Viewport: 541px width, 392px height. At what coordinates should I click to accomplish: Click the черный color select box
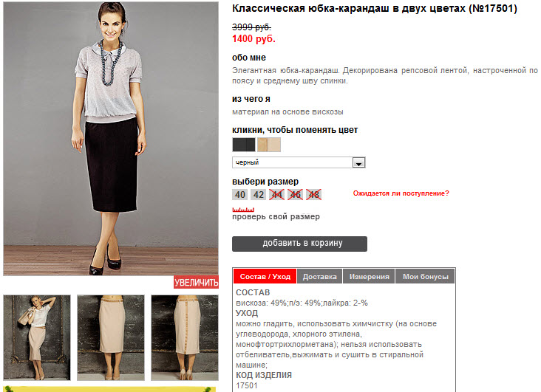tap(299, 162)
